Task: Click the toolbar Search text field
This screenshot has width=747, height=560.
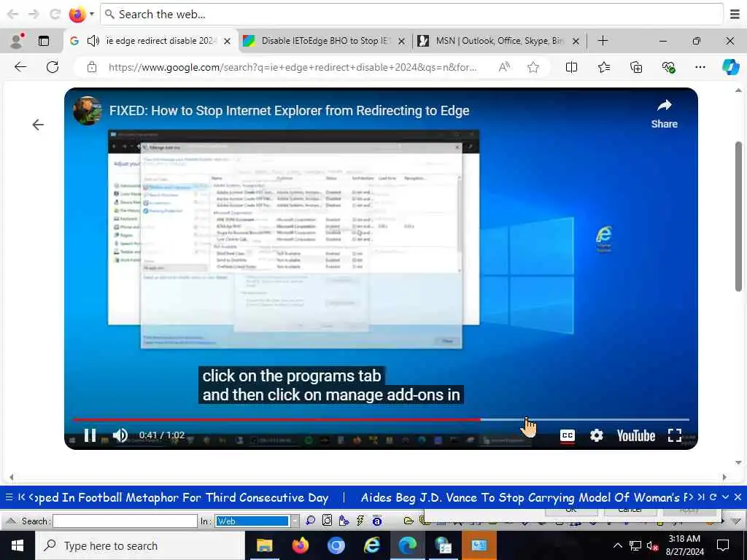Action: [x=125, y=521]
